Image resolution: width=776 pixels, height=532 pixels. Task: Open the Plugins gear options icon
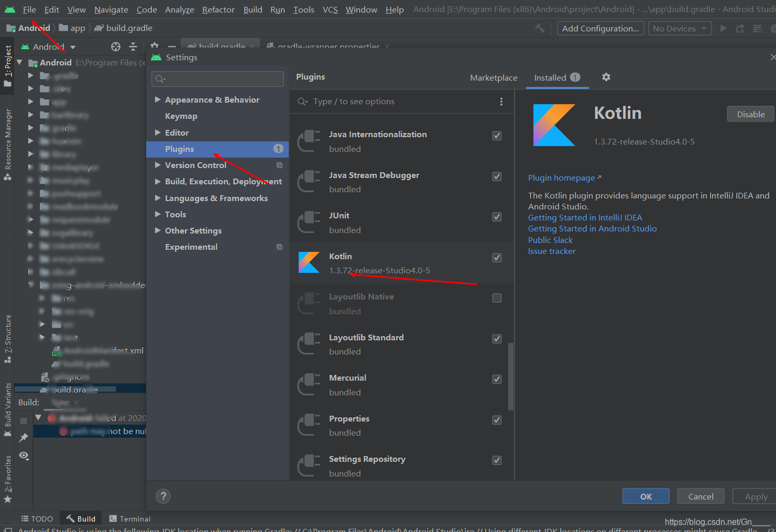tap(606, 77)
